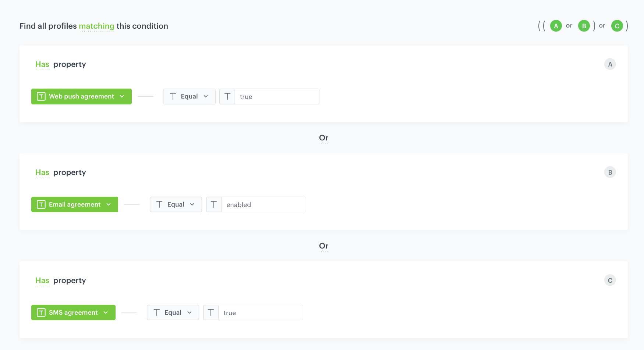Click the text type icon inside SMS agreement chip
The image size is (644, 350).
[41, 312]
